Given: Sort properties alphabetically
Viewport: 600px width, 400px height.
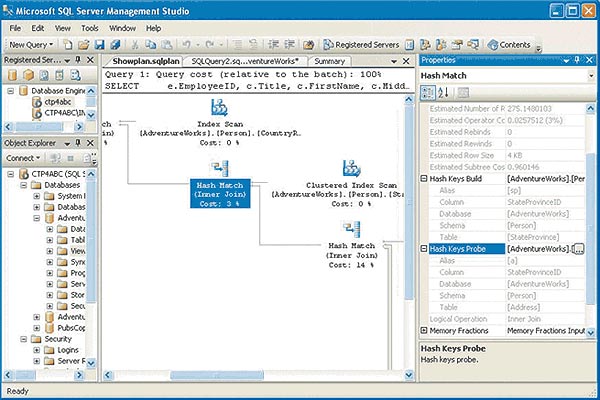Looking at the screenshot, I should coord(444,92).
